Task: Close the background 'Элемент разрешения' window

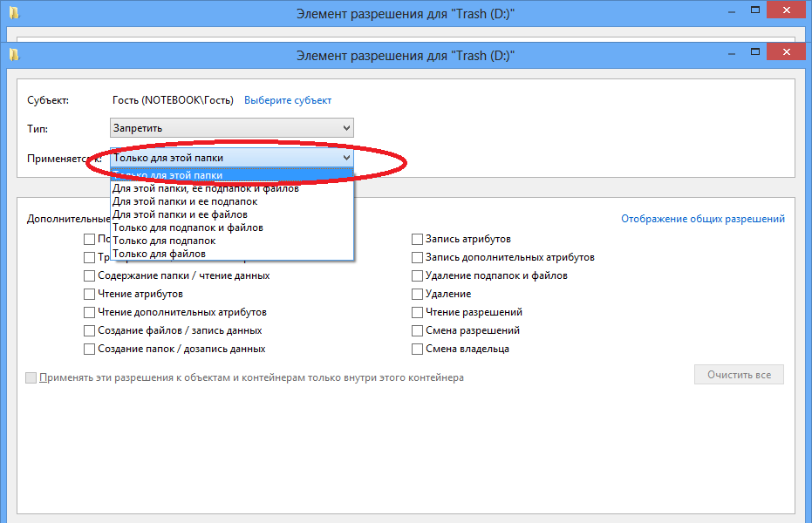Action: pyautogui.click(x=786, y=10)
